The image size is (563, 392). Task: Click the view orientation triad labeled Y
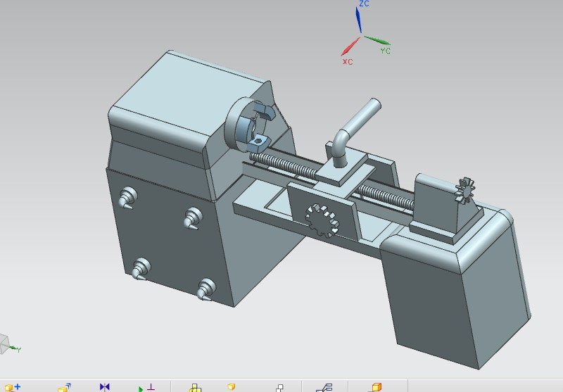(8, 345)
